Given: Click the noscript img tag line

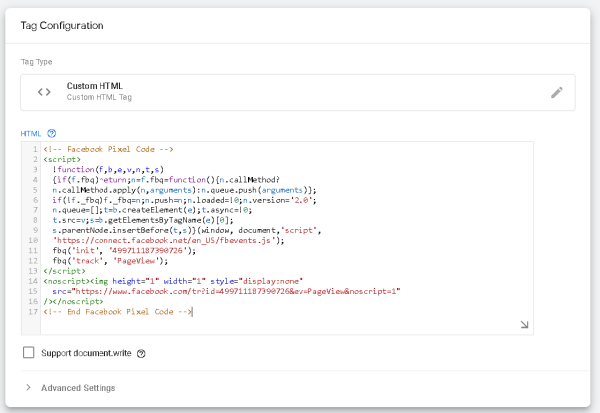Looking at the screenshot, I should click(x=173, y=281).
